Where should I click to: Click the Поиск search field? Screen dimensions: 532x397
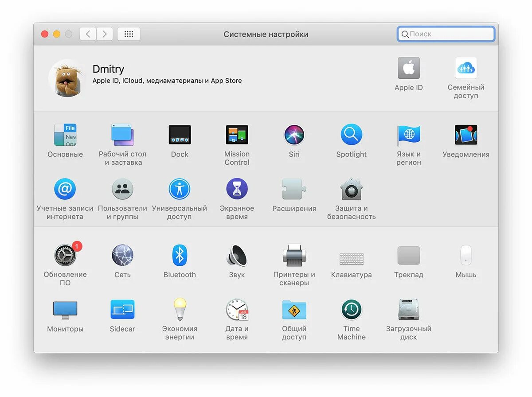pyautogui.click(x=446, y=34)
